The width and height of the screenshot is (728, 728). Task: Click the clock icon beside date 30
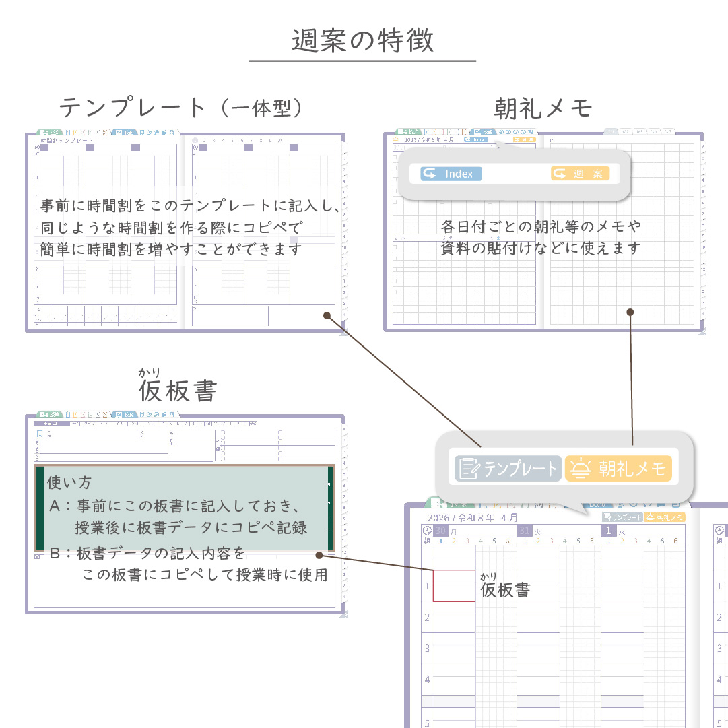(x=427, y=531)
